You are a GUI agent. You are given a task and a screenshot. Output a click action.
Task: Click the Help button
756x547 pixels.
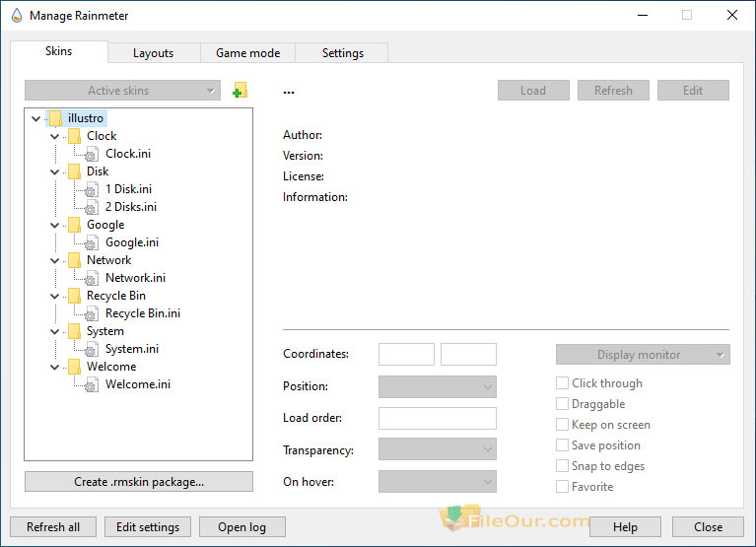(x=625, y=526)
